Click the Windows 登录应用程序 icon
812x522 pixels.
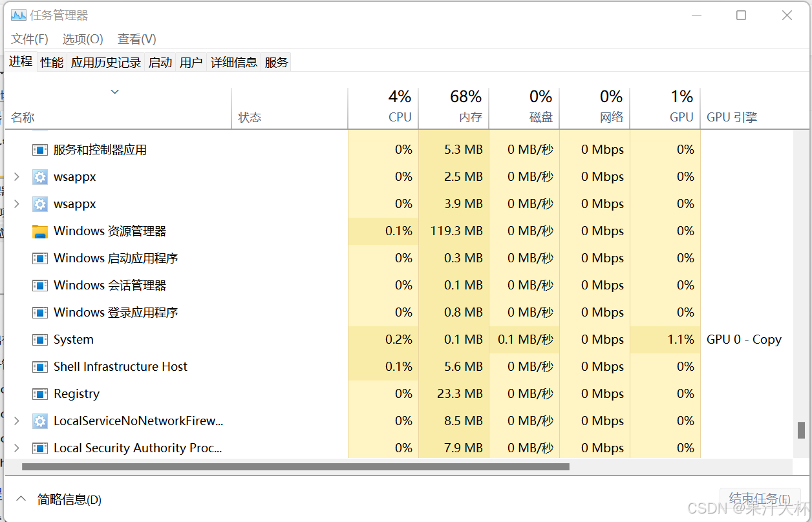(40, 313)
